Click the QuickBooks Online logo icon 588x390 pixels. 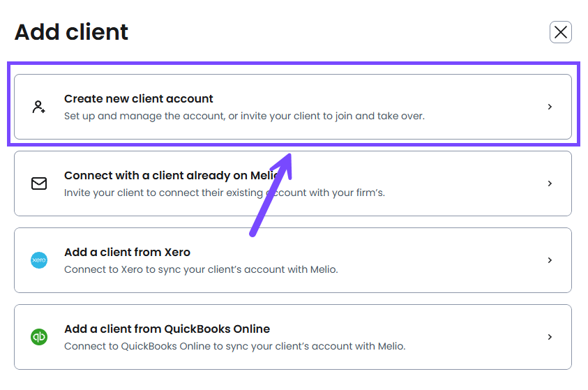[39, 337]
